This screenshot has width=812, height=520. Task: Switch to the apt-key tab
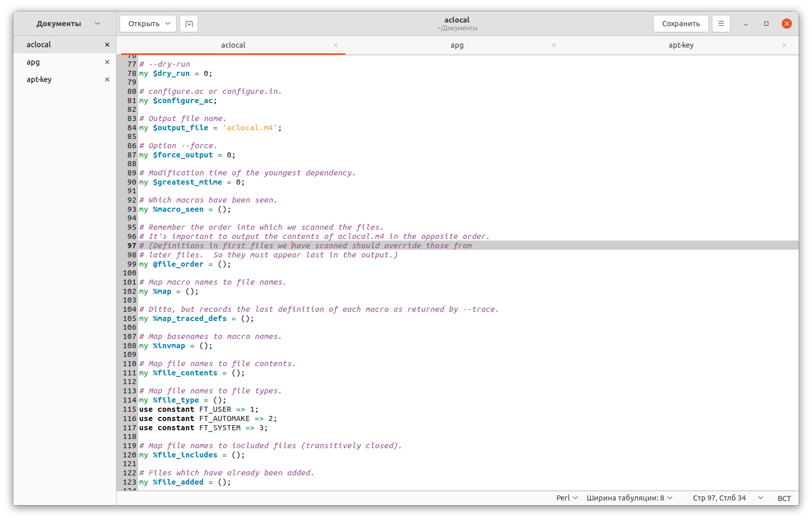(x=681, y=45)
